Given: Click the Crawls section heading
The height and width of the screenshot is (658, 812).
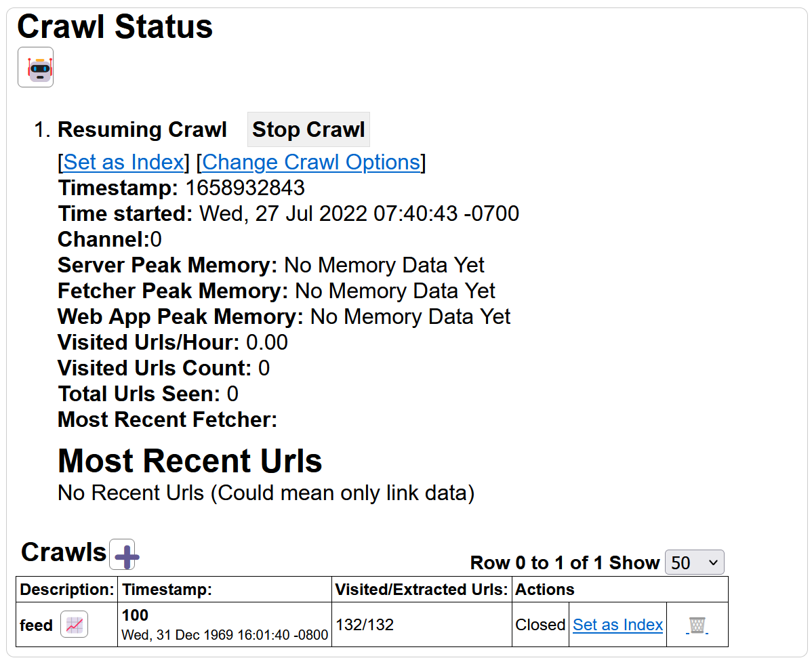Looking at the screenshot, I should coord(64,552).
